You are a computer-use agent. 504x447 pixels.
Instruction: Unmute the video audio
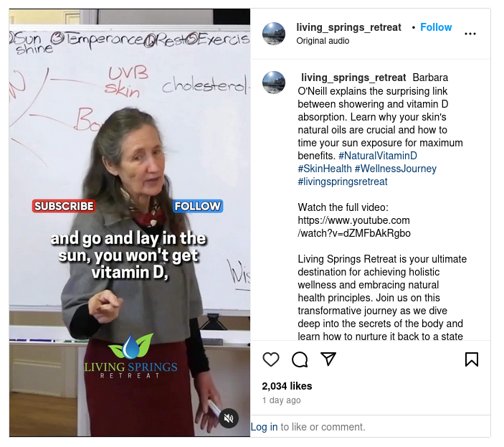pyautogui.click(x=229, y=418)
